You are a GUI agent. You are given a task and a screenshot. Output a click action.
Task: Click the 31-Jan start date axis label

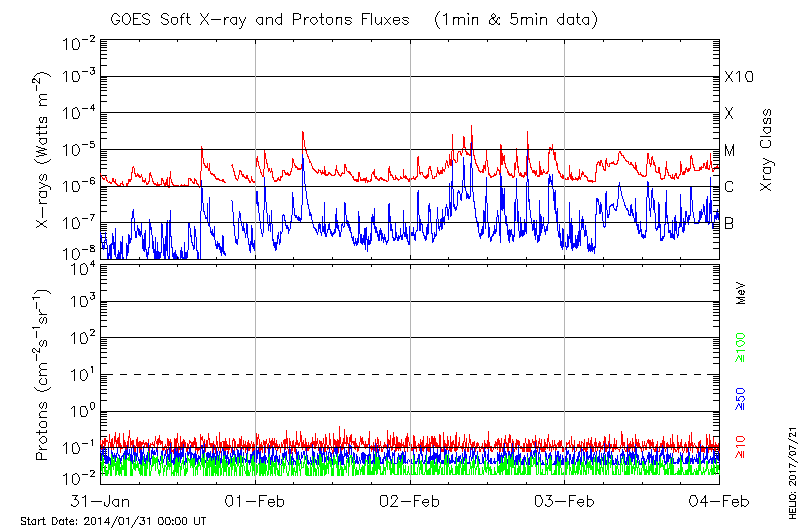(102, 499)
